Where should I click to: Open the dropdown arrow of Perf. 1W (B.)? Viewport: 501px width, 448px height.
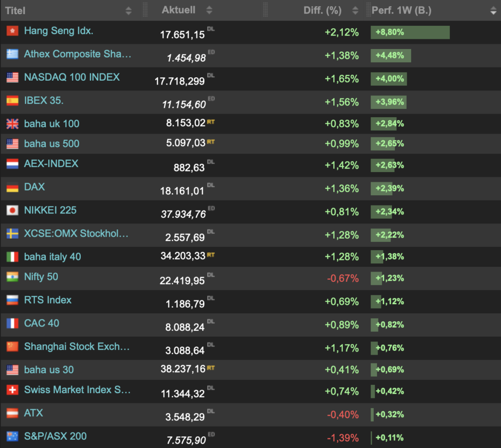pos(493,11)
